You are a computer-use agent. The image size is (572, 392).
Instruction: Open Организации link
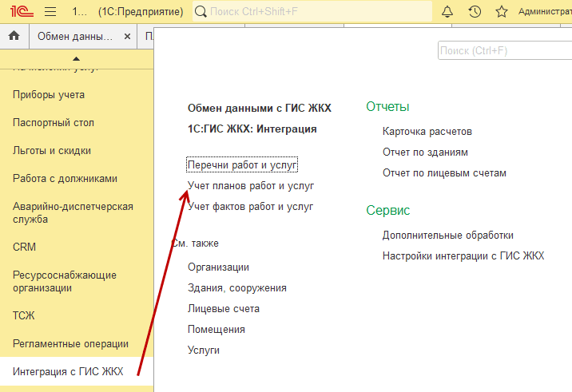click(x=218, y=267)
